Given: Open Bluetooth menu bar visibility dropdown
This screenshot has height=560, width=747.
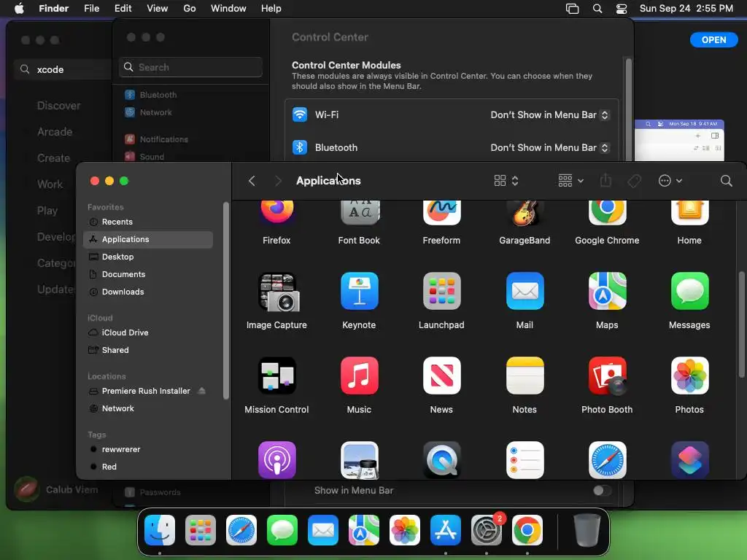Looking at the screenshot, I should 550,147.
